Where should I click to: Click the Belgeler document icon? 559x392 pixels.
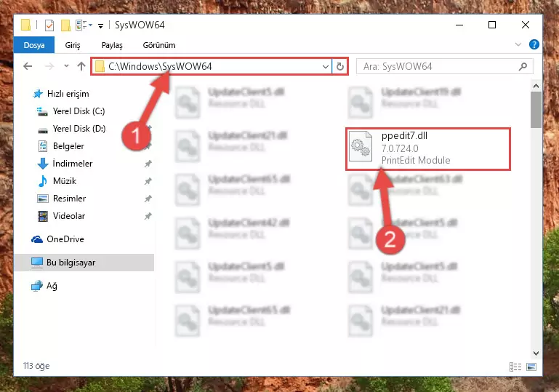coord(43,146)
